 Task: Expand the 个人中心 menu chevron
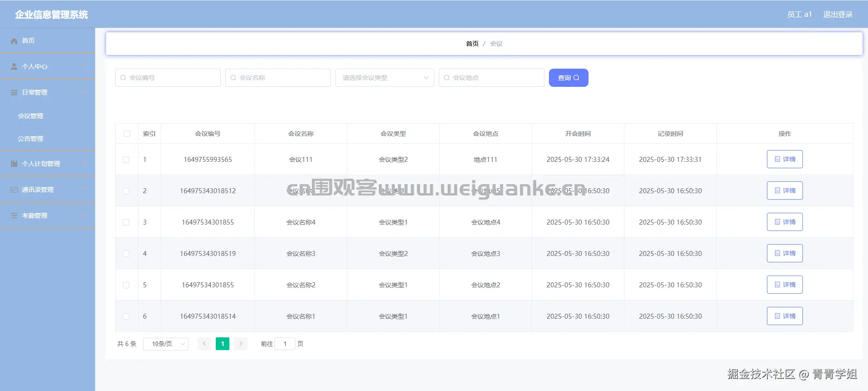click(x=84, y=66)
